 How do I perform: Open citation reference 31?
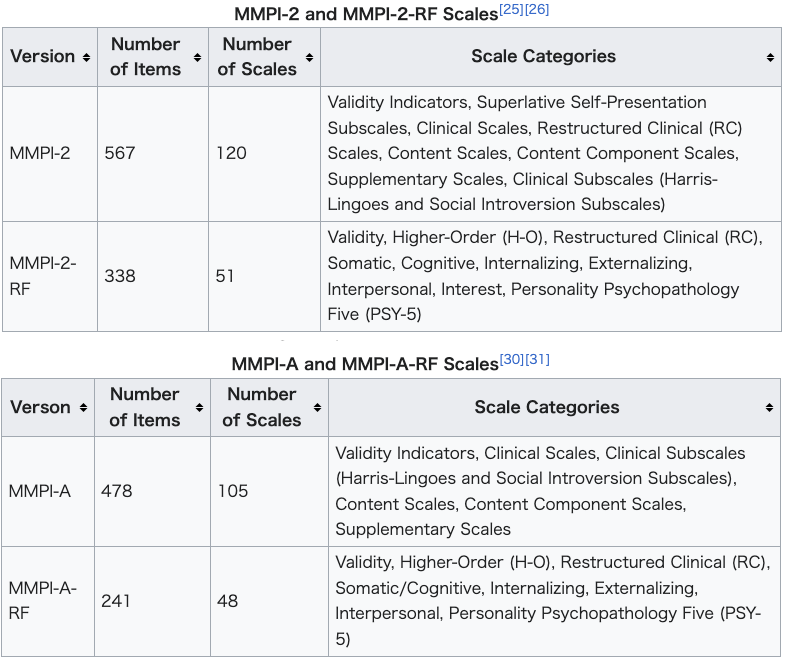(538, 359)
